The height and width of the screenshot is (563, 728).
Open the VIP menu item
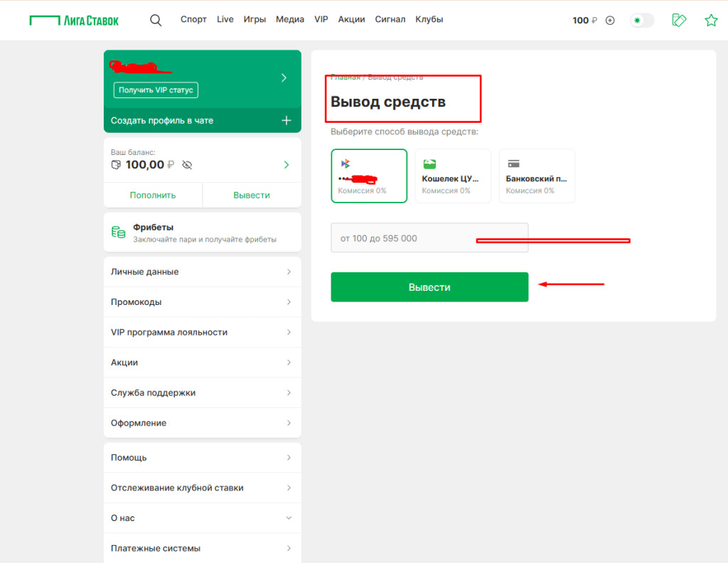(x=321, y=19)
